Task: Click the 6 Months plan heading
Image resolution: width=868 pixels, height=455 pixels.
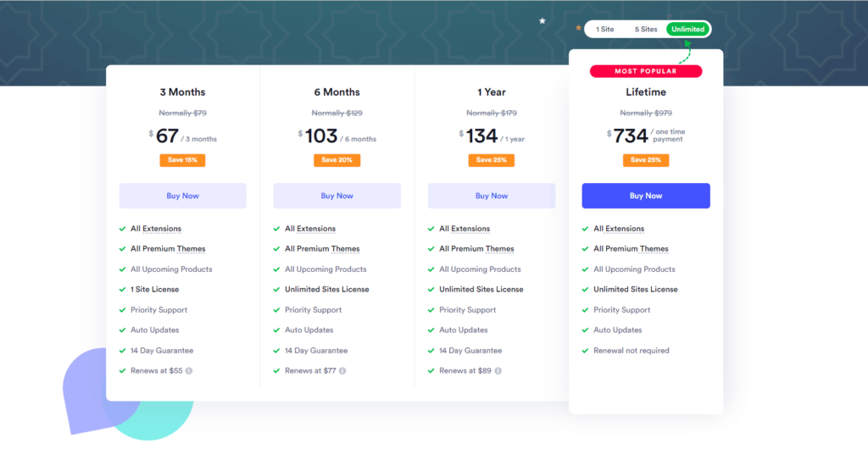Action: point(337,92)
